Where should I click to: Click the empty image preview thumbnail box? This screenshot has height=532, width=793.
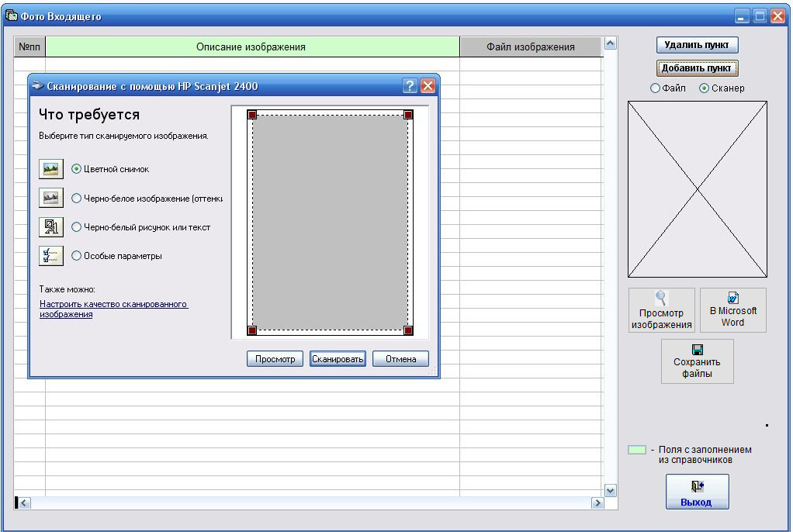(x=698, y=189)
